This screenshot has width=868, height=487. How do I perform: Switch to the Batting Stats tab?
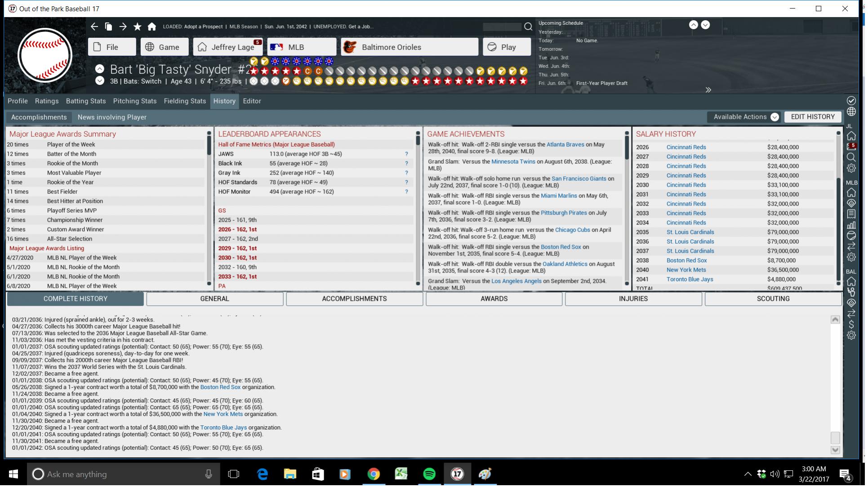click(86, 101)
